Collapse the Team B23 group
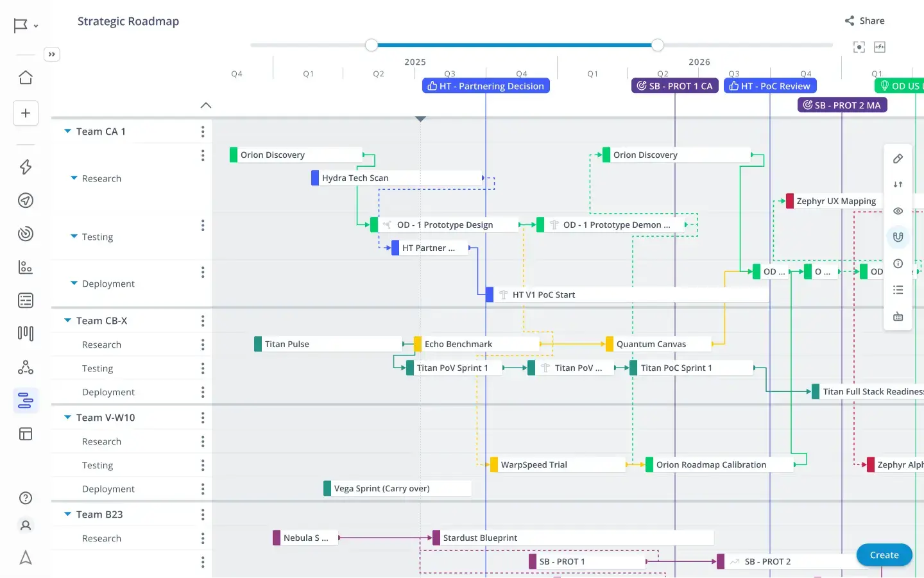 [67, 514]
